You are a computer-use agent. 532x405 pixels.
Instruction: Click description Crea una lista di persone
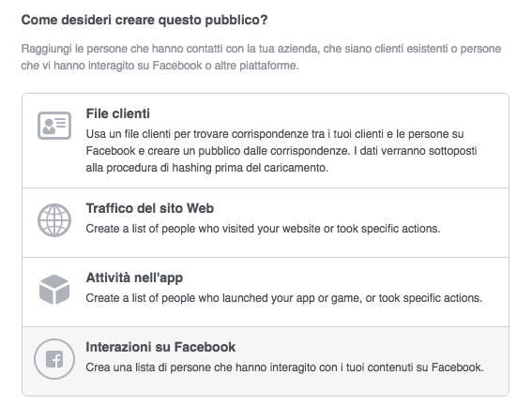[284, 367]
